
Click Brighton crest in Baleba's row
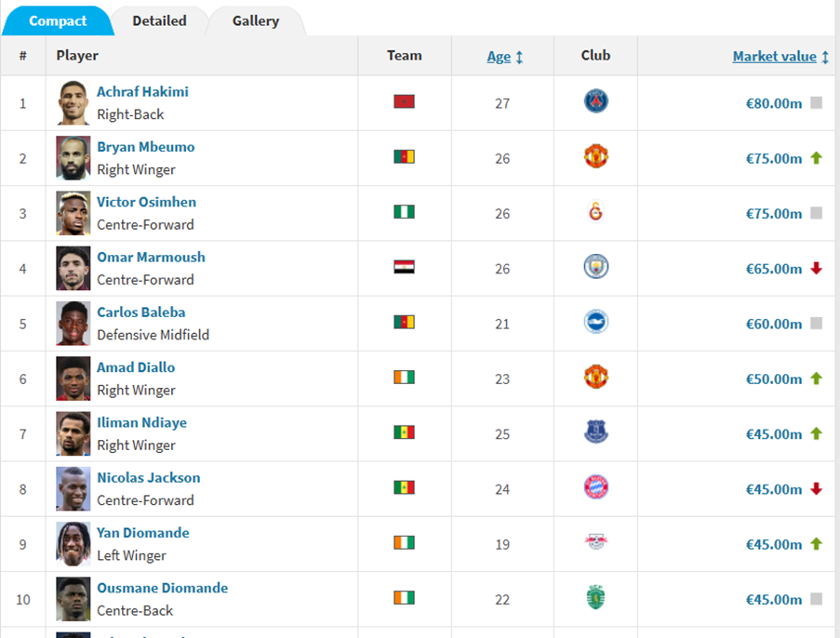(595, 323)
